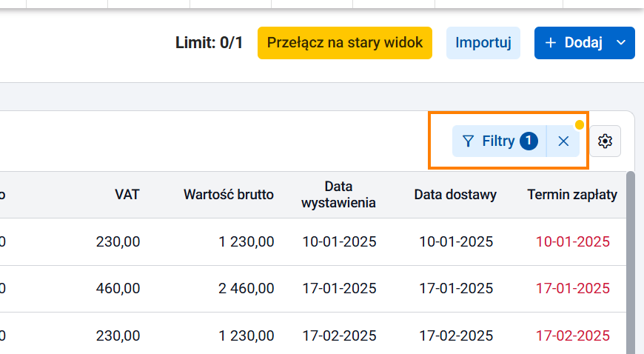
Task: Sort by Termin zapłaty column header
Action: click(x=572, y=195)
